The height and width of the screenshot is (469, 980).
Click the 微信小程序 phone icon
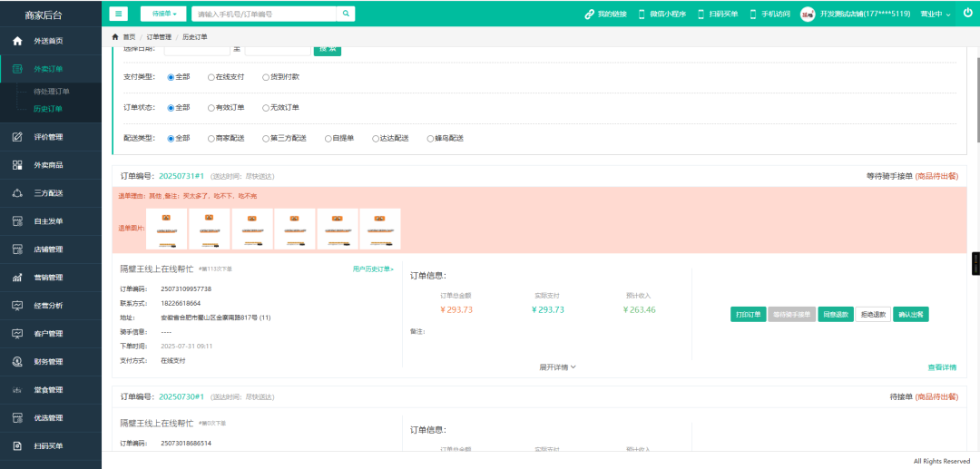(642, 15)
